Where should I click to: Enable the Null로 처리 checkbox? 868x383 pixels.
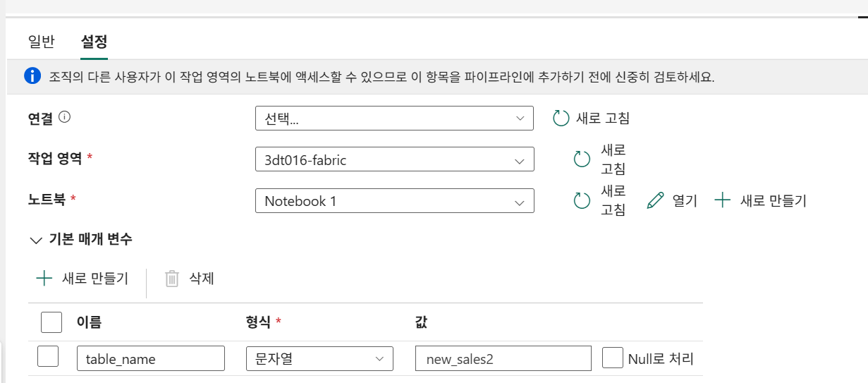[613, 358]
